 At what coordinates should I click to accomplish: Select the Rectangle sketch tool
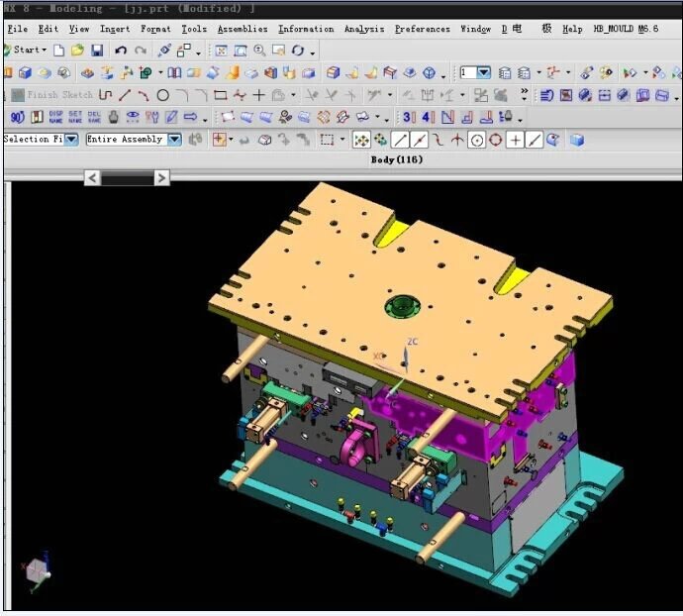(220, 95)
